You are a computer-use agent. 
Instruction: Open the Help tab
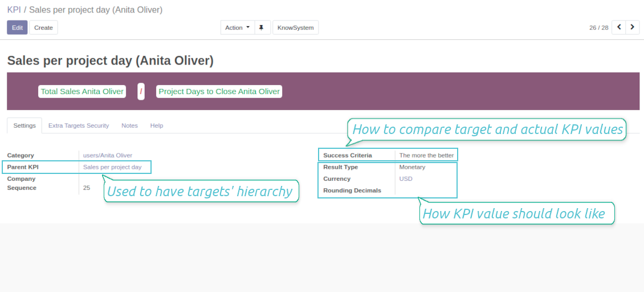click(157, 125)
